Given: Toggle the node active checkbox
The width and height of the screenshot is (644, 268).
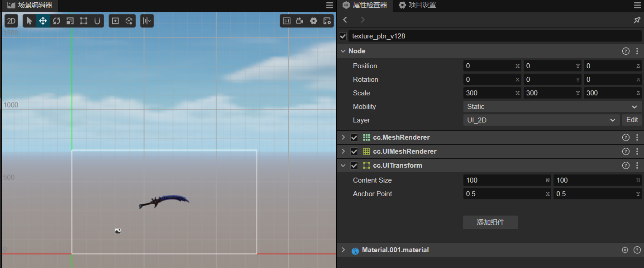Looking at the screenshot, I should [343, 36].
